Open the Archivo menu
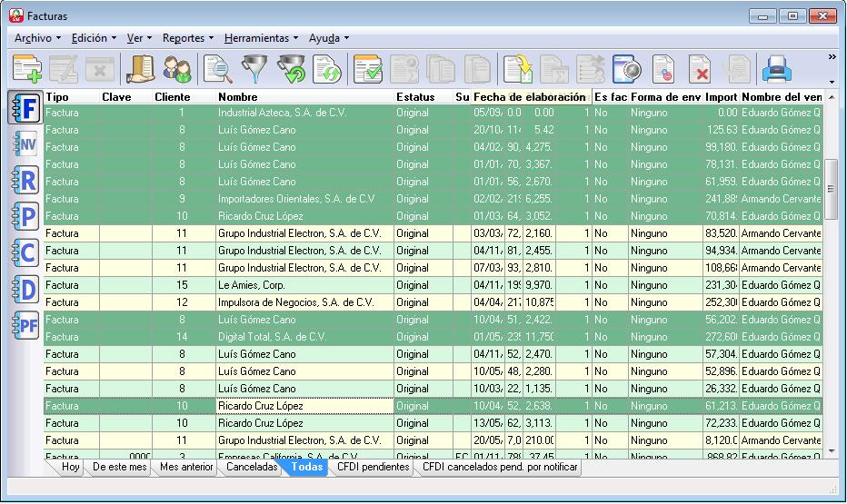This screenshot has width=847, height=504. 37,38
